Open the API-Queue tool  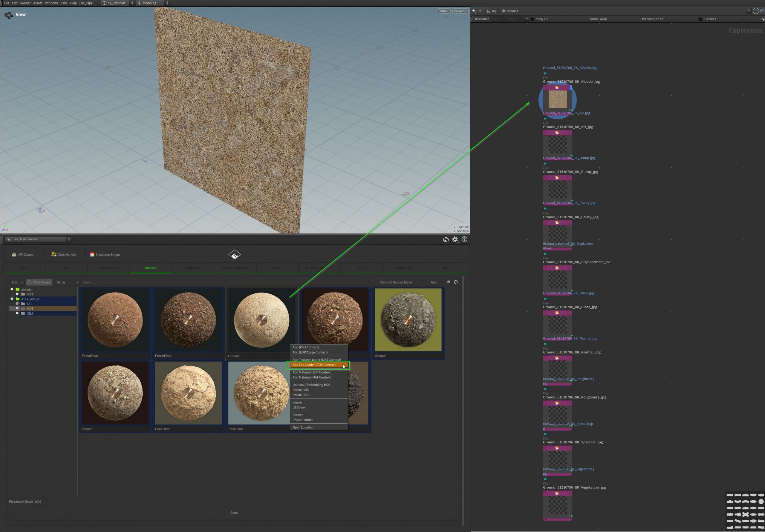pyautogui.click(x=23, y=254)
